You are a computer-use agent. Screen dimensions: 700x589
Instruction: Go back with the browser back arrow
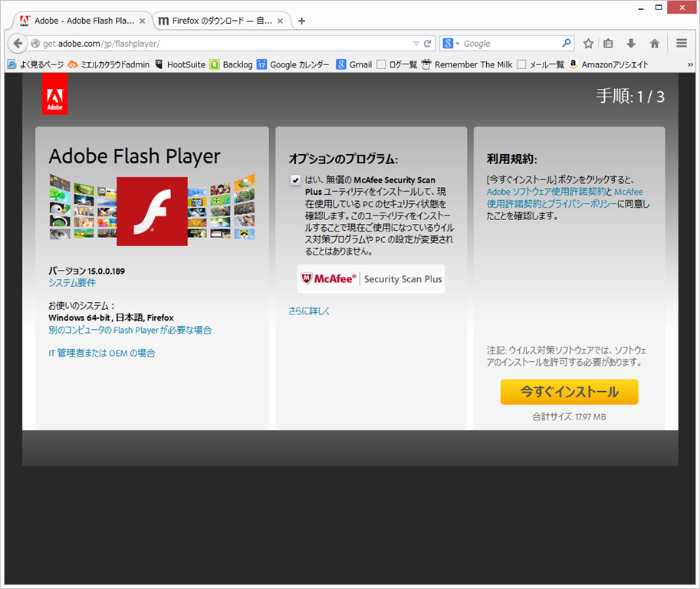(x=18, y=43)
